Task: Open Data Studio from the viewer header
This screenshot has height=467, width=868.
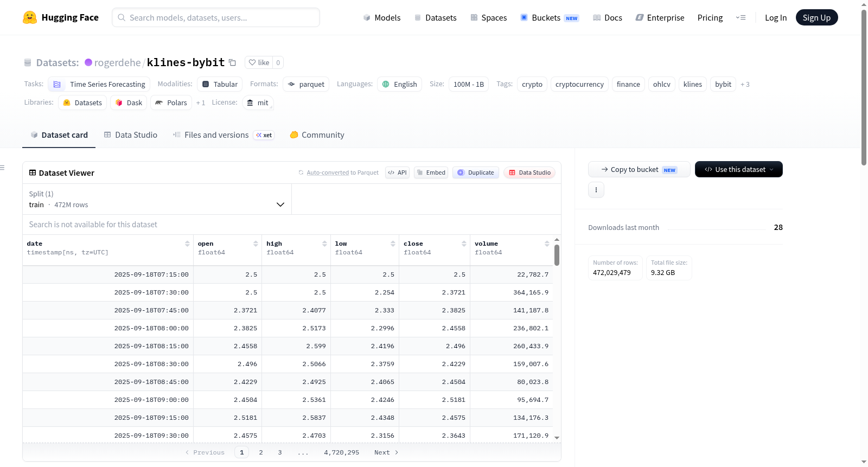Action: (529, 172)
